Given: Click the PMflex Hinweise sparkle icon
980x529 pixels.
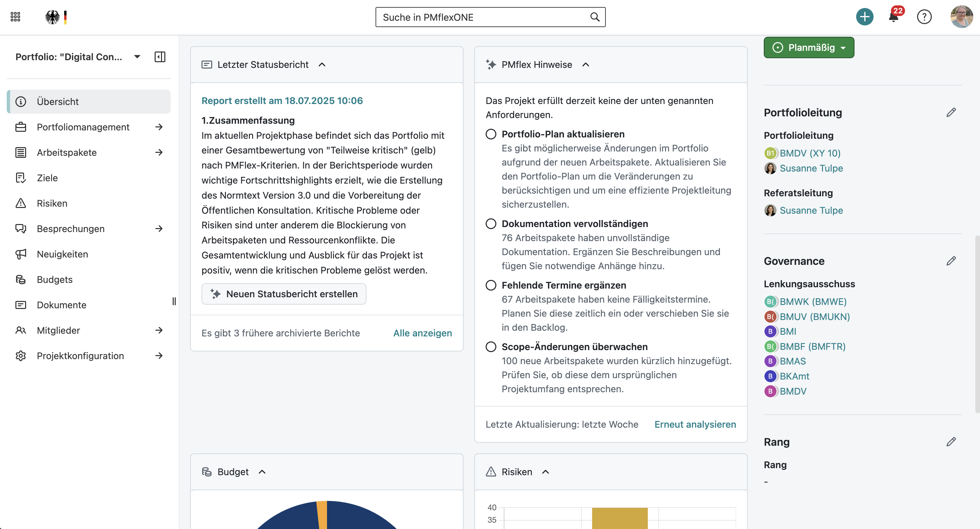Looking at the screenshot, I should pyautogui.click(x=491, y=65).
